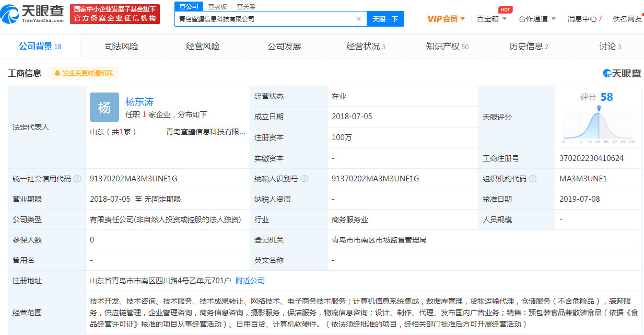Screen dimensions: 644x335
Task: Open the VIP会员 membership page
Action: [443, 18]
